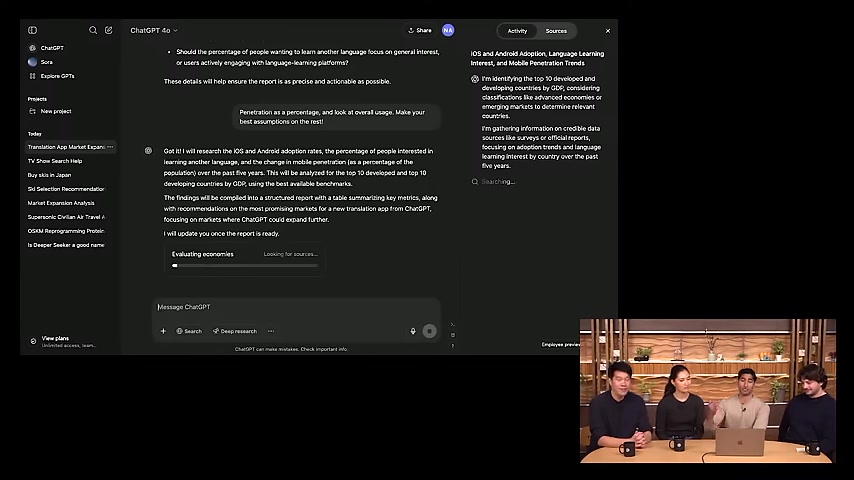Screen dimensions: 854x480
Task: Click the Looking for sources status text
Action: 291,254
